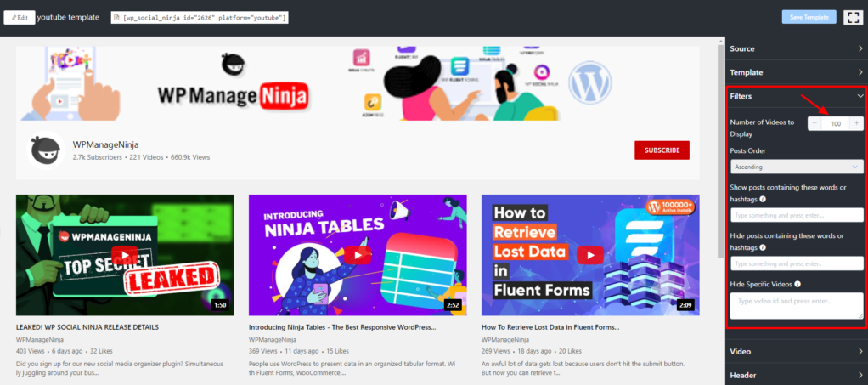Expand the Header settings section
This screenshot has height=385, width=868.
tap(796, 375)
